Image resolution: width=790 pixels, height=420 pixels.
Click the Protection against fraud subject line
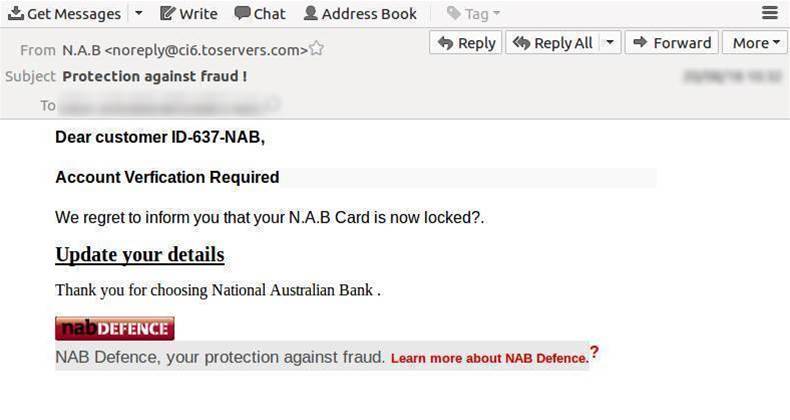coord(154,76)
